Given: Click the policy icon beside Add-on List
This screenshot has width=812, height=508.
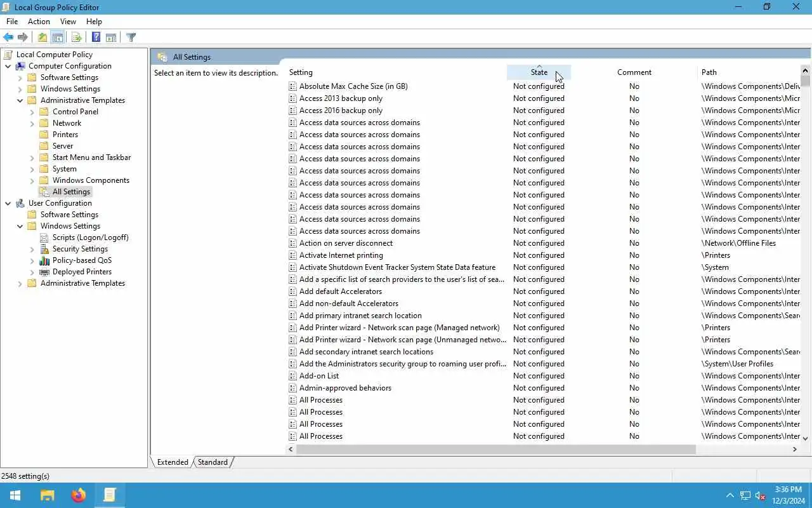Looking at the screenshot, I should point(292,376).
